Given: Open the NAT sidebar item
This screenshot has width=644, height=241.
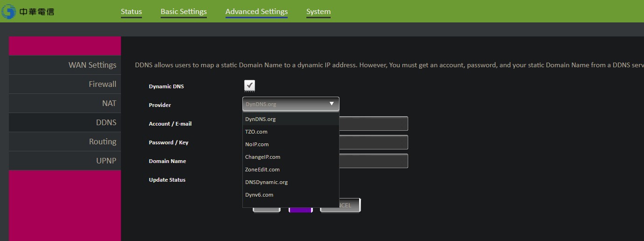Looking at the screenshot, I should point(65,103).
